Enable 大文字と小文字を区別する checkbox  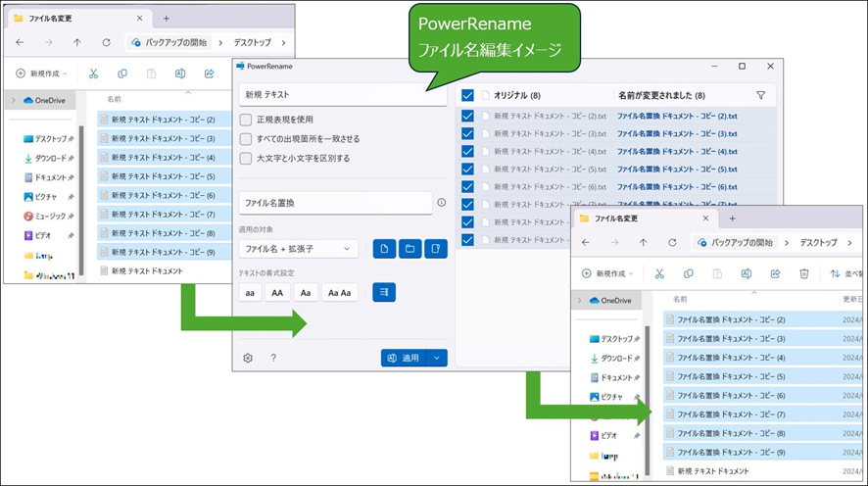pyautogui.click(x=246, y=159)
